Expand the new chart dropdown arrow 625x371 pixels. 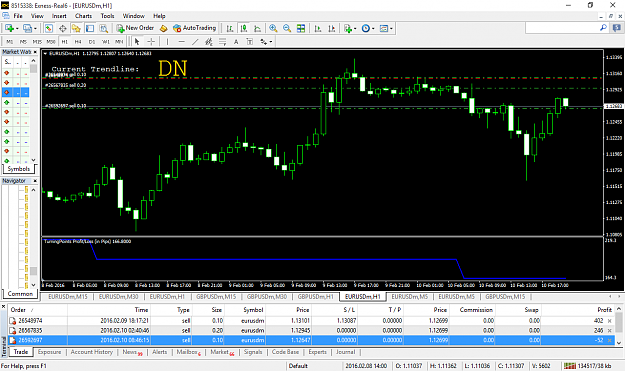(x=17, y=29)
